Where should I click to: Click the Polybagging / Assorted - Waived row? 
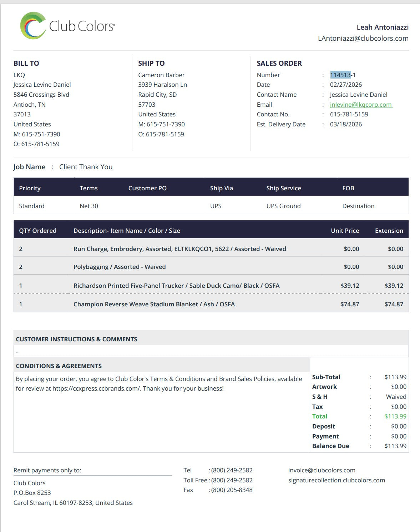point(120,267)
